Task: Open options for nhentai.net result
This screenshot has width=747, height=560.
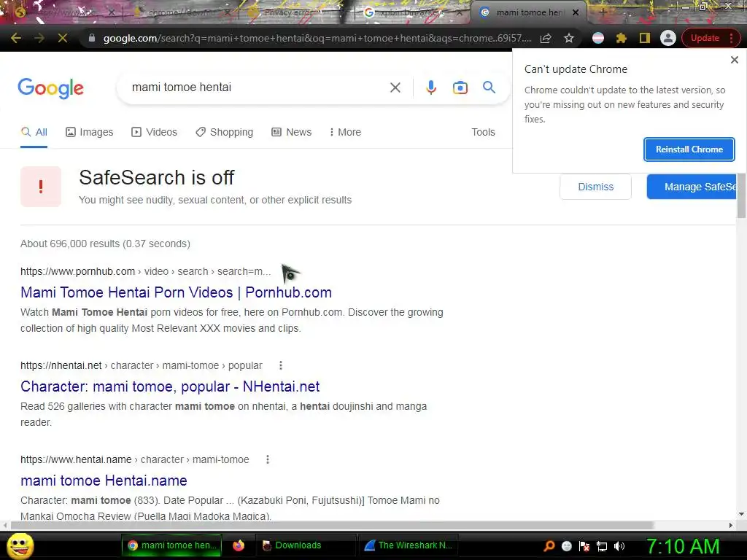Action: [281, 365]
